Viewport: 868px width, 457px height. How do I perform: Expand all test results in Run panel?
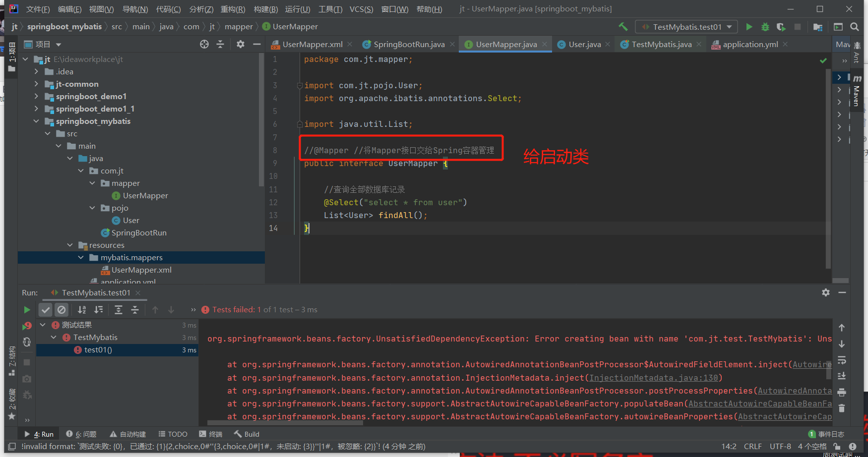119,310
